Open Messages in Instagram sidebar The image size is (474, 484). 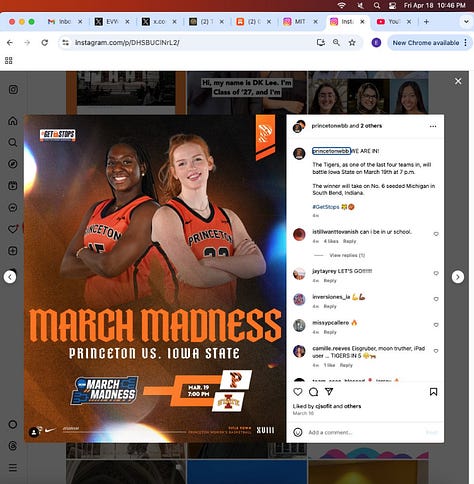(13, 207)
